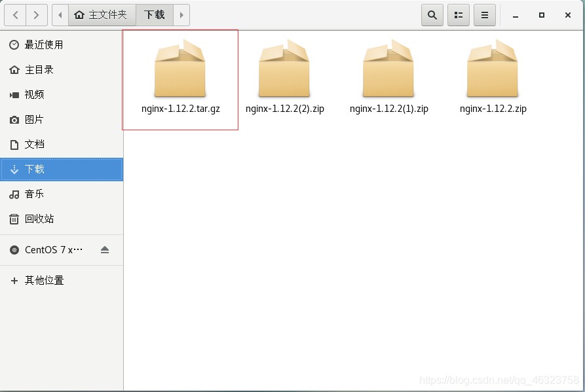Click the file name nginx-1.12.2(2).zip
Image resolution: width=585 pixels, height=392 pixels.
click(x=285, y=109)
